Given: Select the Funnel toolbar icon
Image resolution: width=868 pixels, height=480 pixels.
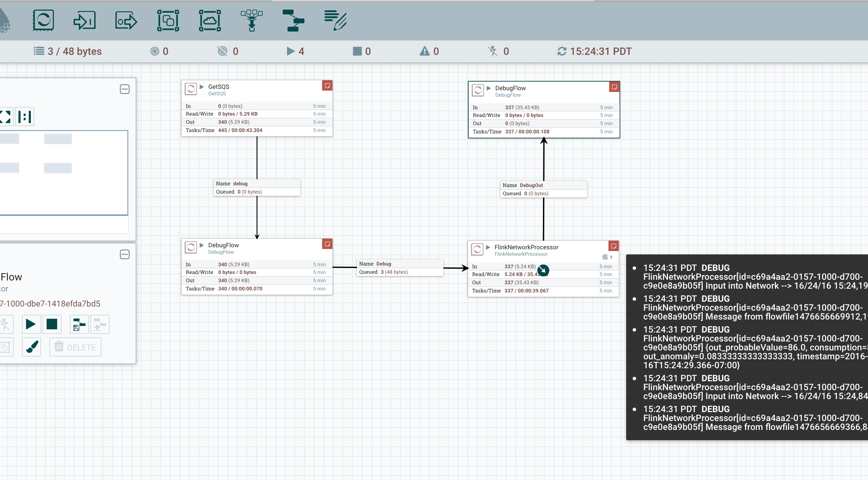Looking at the screenshot, I should [x=251, y=20].
